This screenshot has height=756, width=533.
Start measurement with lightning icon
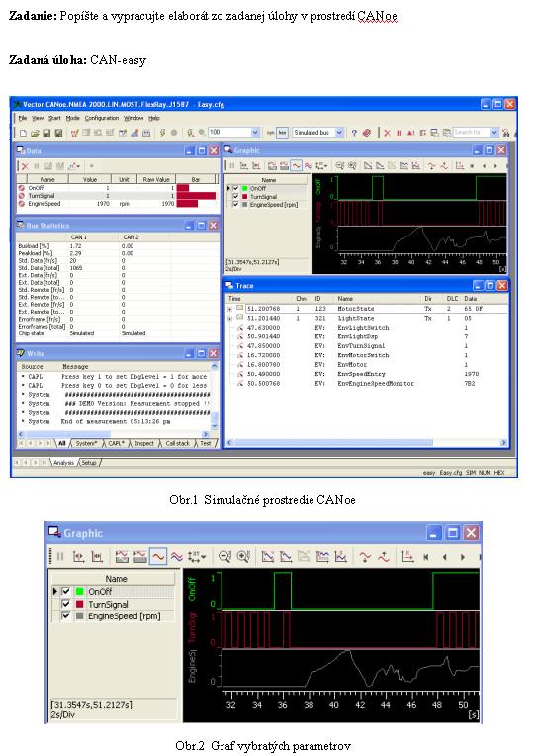click(163, 133)
